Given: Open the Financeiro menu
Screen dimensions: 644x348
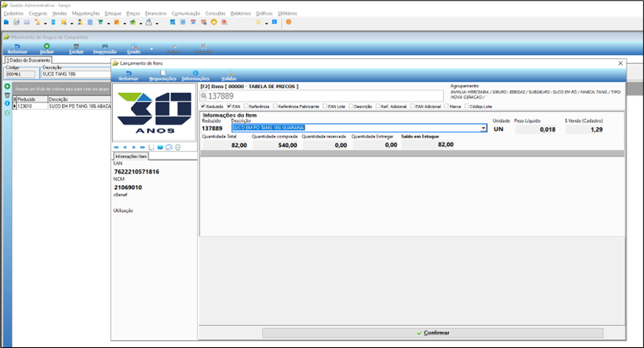Looking at the screenshot, I should pyautogui.click(x=156, y=14).
